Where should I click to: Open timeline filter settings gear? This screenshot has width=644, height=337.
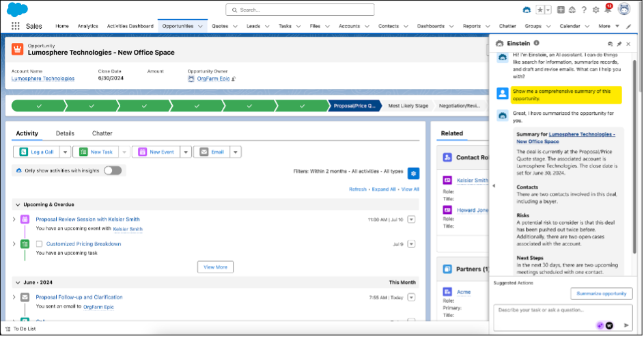[414, 174]
